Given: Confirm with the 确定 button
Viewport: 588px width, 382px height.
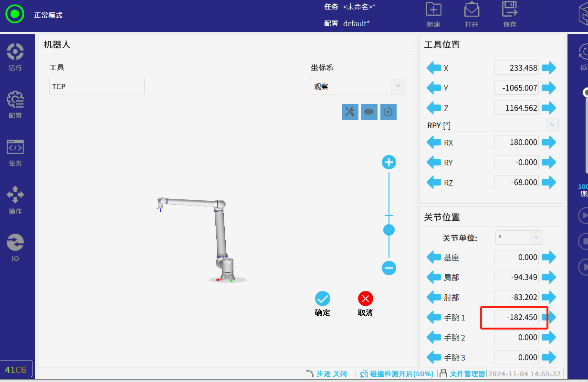Looking at the screenshot, I should [x=323, y=304].
